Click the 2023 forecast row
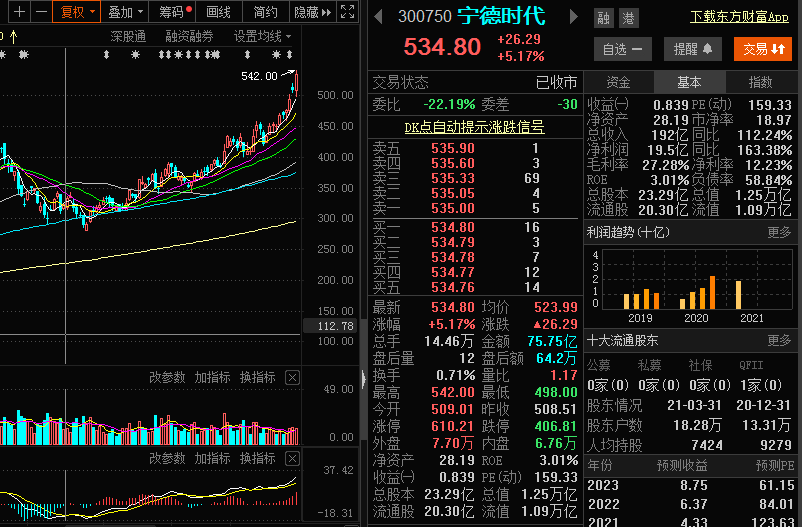This screenshot has width=802, height=527. (x=691, y=485)
